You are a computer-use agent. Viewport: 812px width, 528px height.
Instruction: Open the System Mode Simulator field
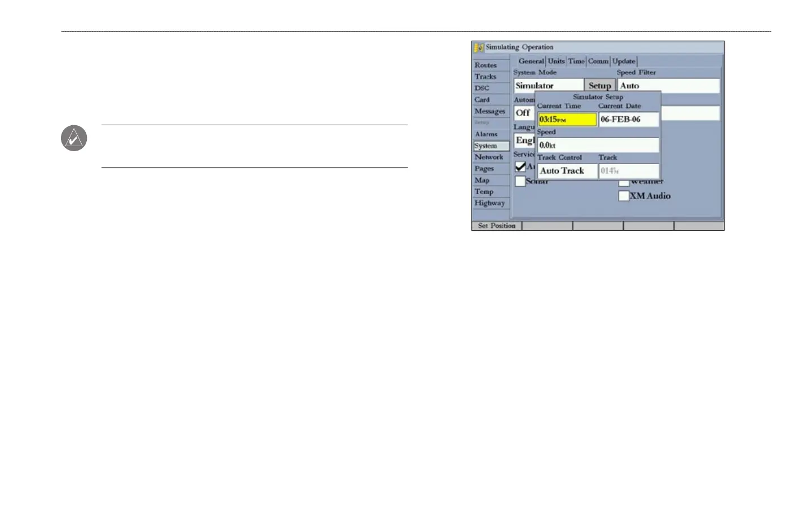(x=549, y=86)
